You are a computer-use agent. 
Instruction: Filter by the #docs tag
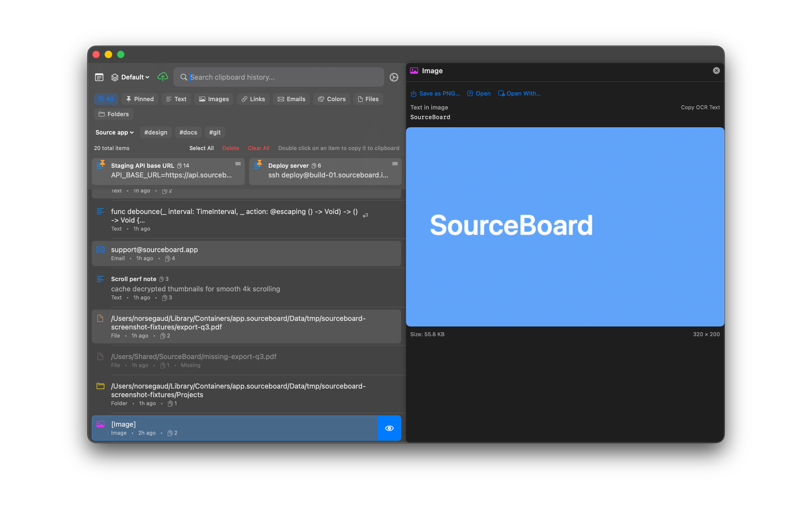(188, 132)
